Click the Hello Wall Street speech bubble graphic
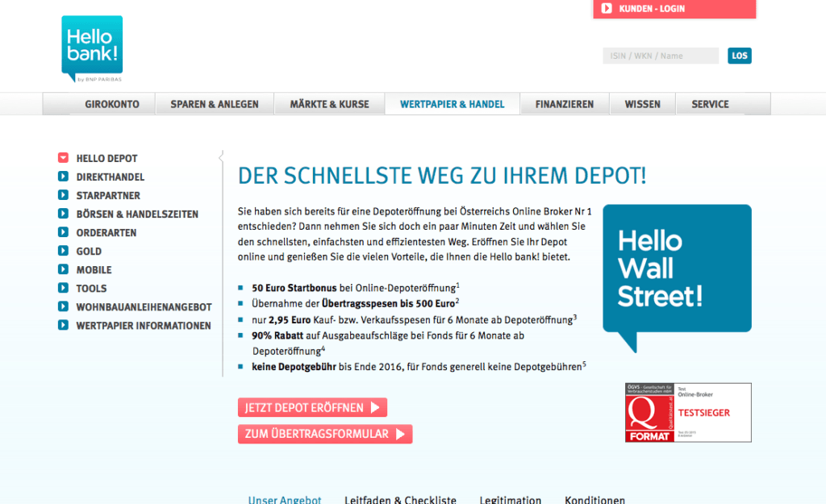The width and height of the screenshot is (826, 504). click(677, 277)
